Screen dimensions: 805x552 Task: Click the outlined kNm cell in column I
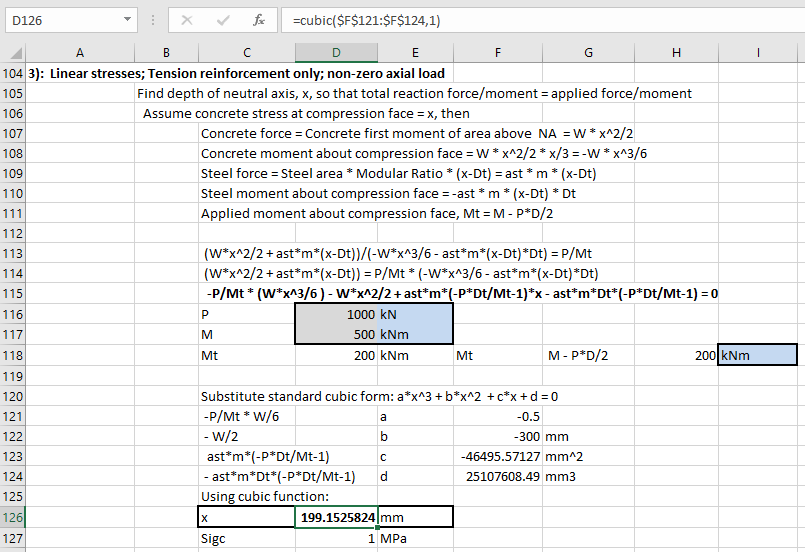pyautogui.click(x=758, y=355)
